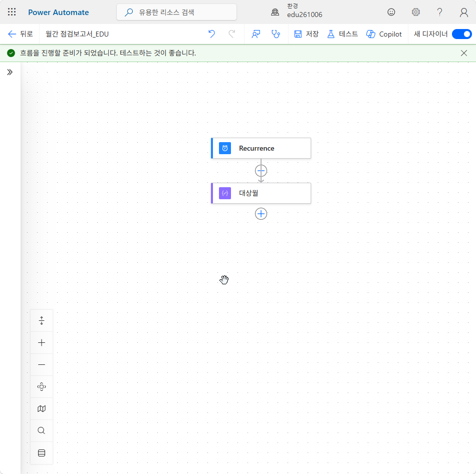The image size is (476, 474).
Task: Save the flow with 저장
Action: pyautogui.click(x=306, y=34)
